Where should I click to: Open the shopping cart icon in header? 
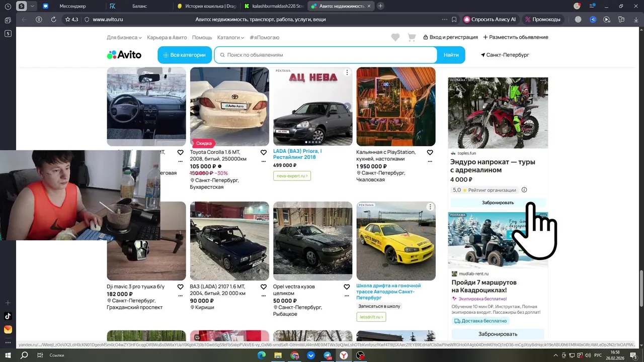pos(412,37)
